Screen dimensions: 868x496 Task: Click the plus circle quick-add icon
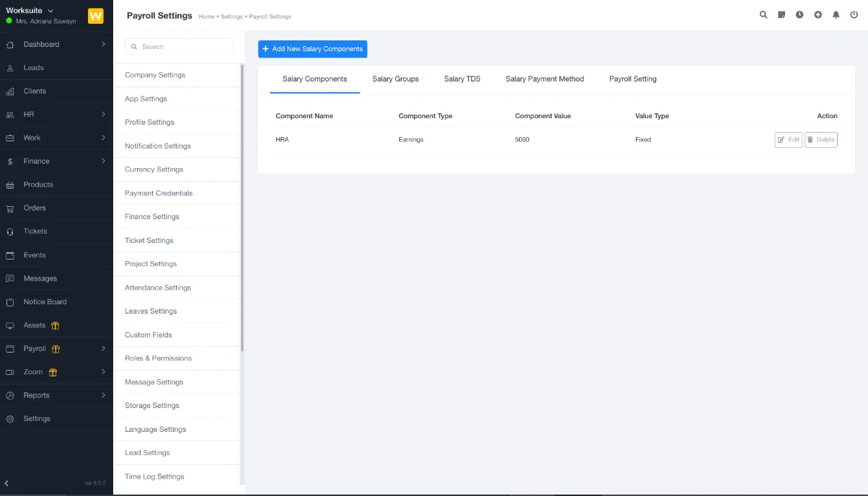point(818,15)
